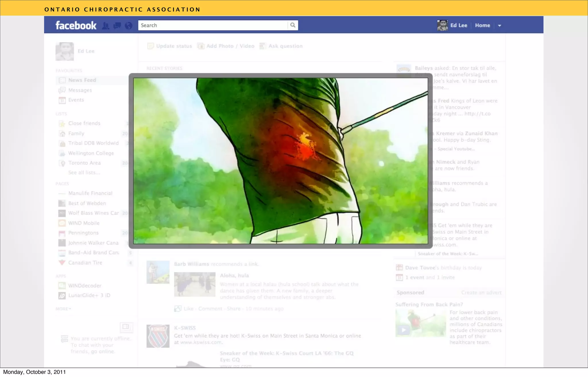Click See all lists link
Screen dimensions: 588x377
click(x=84, y=173)
